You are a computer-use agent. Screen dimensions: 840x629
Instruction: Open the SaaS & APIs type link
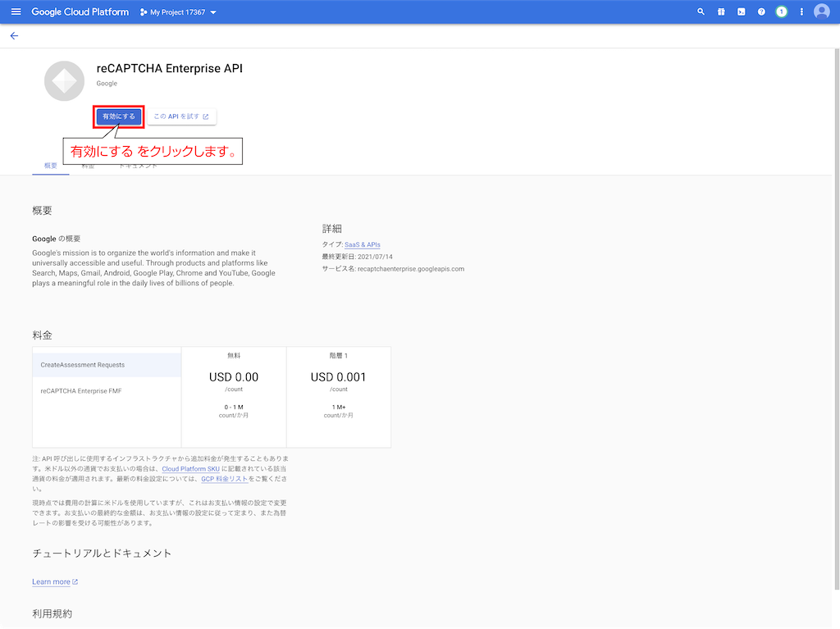pos(362,245)
